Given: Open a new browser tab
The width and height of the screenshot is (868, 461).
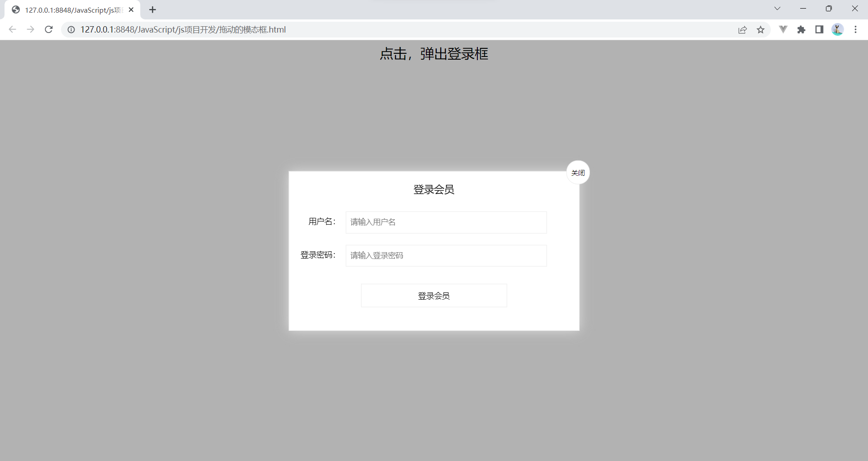Looking at the screenshot, I should click(x=152, y=9).
